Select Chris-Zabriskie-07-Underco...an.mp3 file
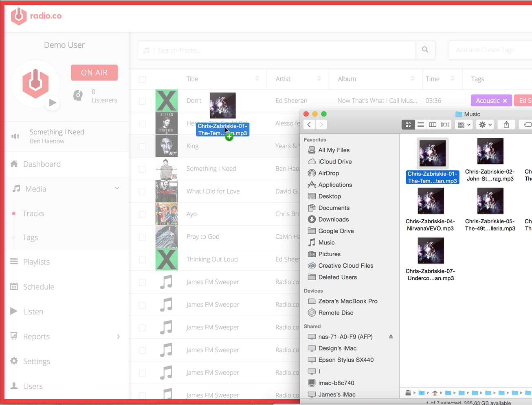This screenshot has width=532, height=405. (x=430, y=260)
